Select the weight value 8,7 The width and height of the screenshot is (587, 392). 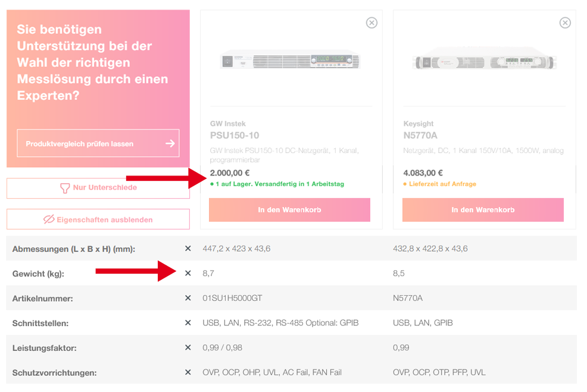click(208, 274)
